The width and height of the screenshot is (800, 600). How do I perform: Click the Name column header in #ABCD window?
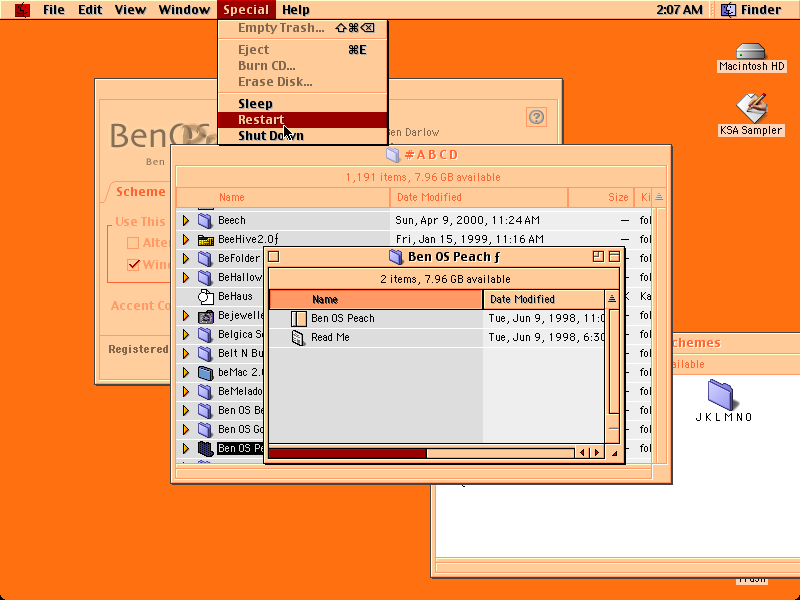(283, 197)
